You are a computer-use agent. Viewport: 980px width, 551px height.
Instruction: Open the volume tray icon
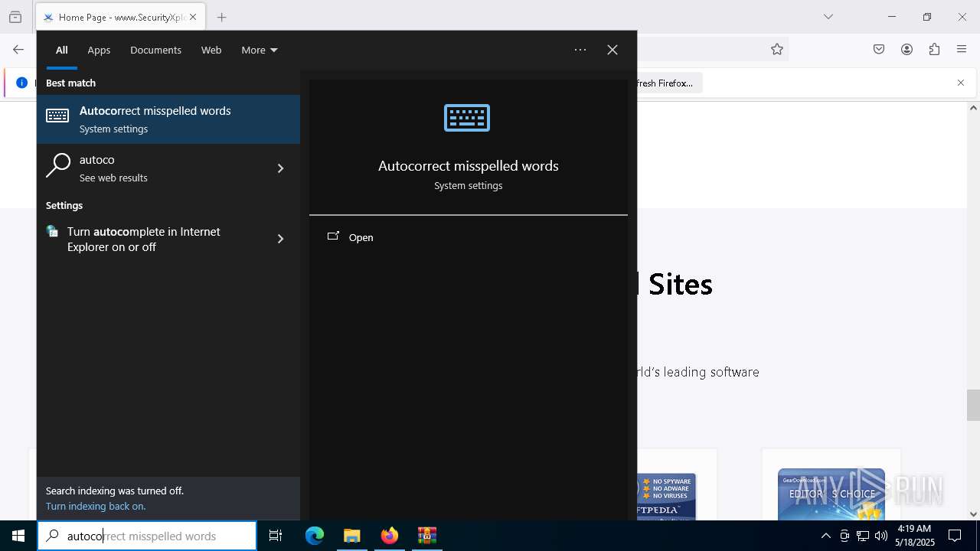click(x=881, y=536)
